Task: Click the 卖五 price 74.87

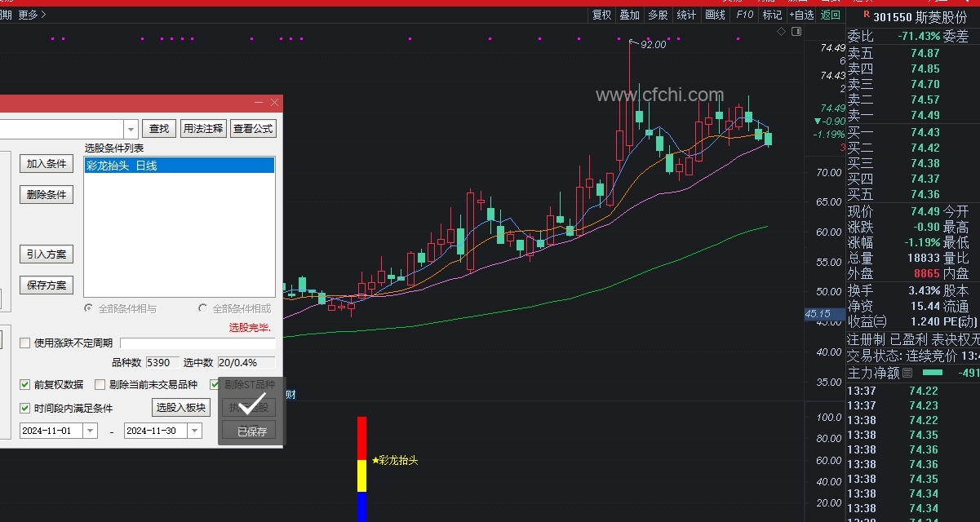Action: click(x=925, y=53)
